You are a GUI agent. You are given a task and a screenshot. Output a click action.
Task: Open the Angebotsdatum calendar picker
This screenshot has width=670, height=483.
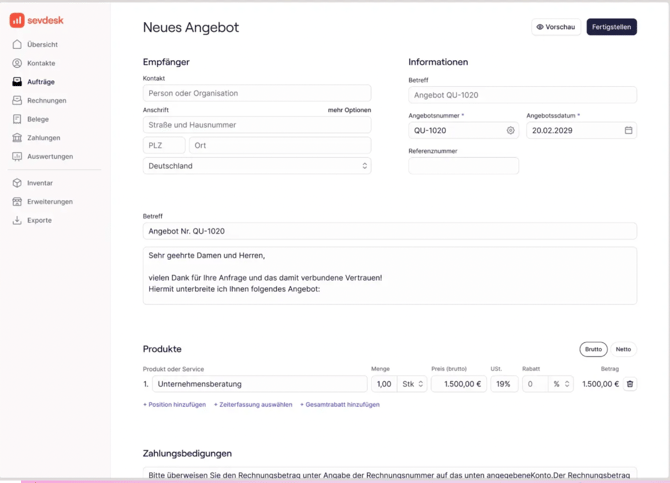pyautogui.click(x=628, y=130)
